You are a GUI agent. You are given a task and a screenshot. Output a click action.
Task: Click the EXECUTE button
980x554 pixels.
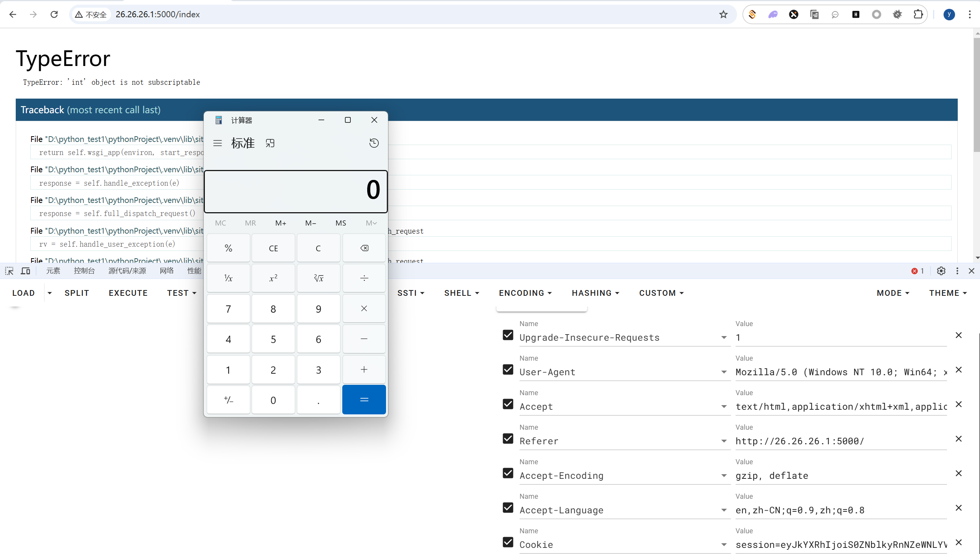coord(128,293)
